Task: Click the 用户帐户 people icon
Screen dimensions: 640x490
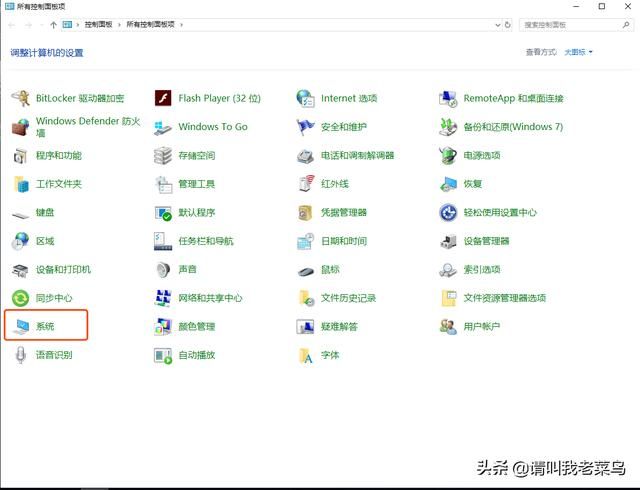Action: 448,327
